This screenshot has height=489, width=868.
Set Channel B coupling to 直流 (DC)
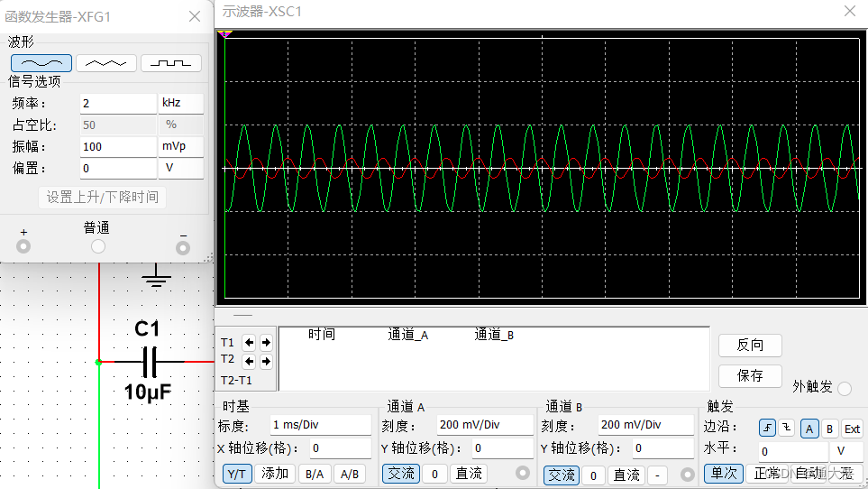pos(627,475)
